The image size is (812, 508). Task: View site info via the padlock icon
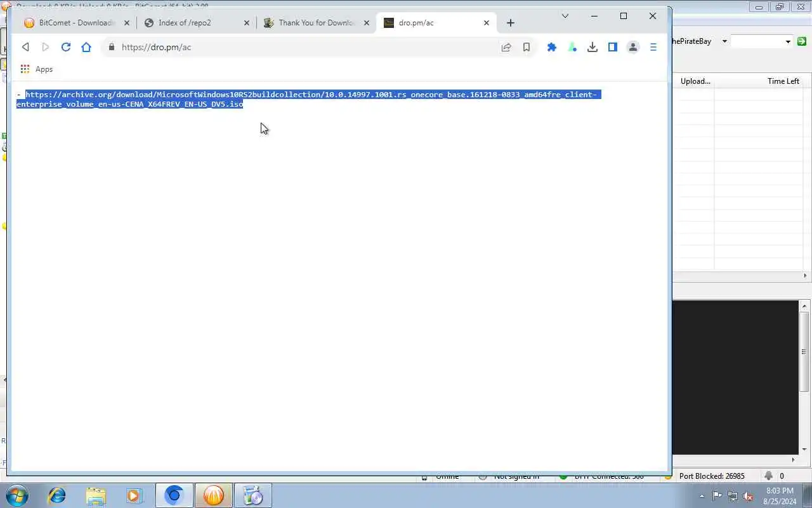click(112, 47)
